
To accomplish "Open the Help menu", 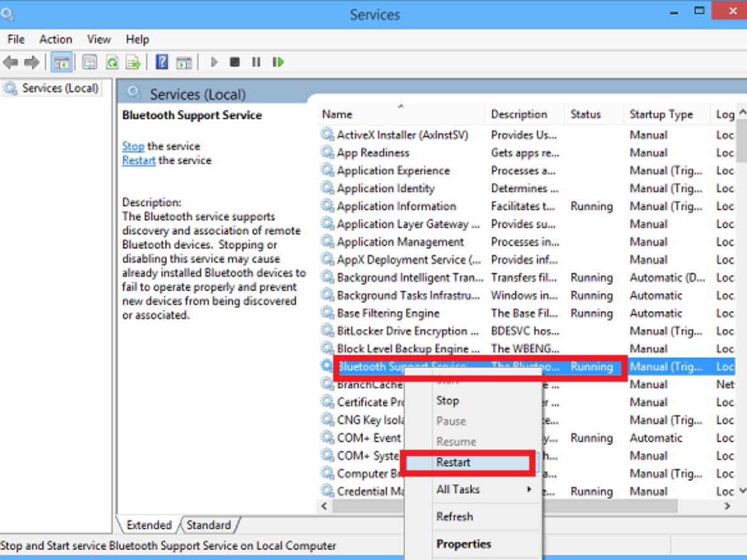I will 138,39.
